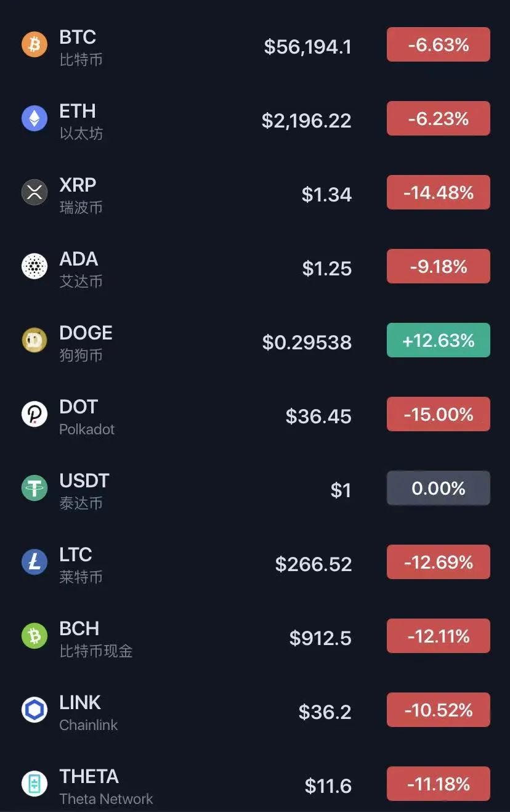Tap the Dogecoin shiba coin icon
The image size is (510, 812).
tap(34, 340)
